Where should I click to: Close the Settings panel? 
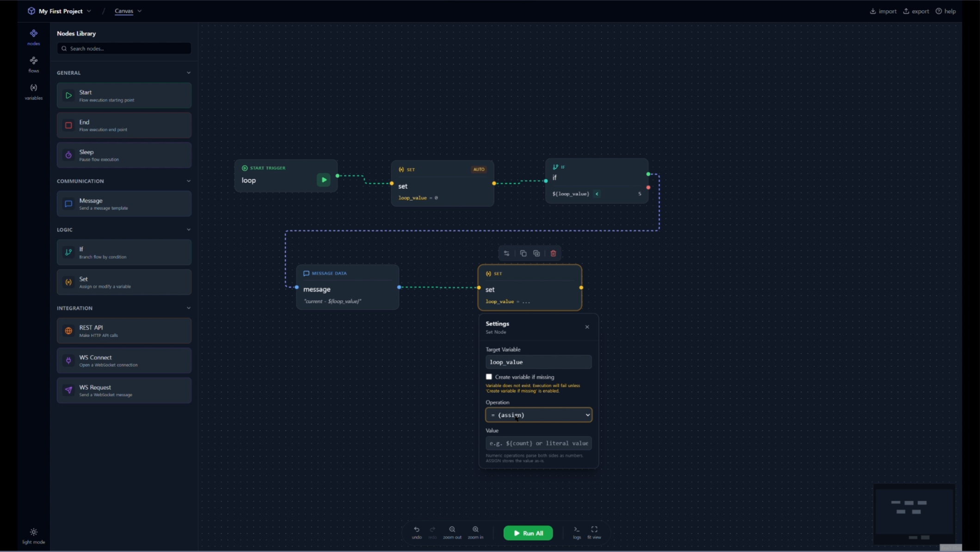[587, 327]
